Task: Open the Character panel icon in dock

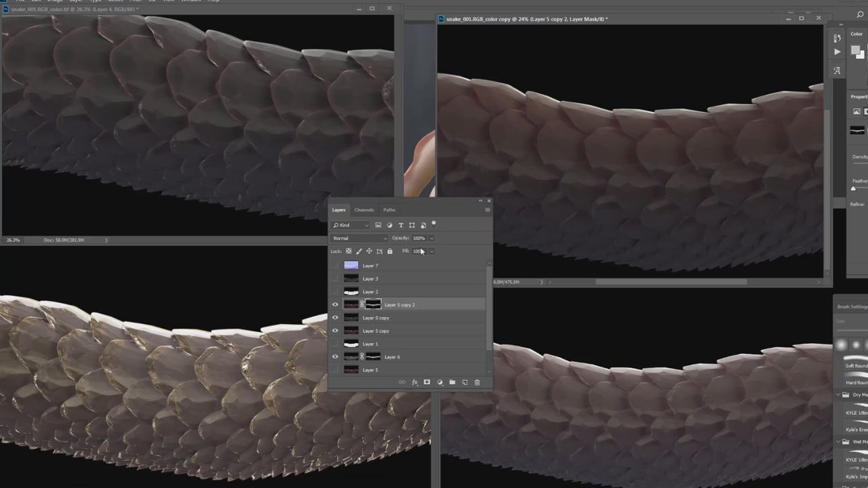Action: pos(837,70)
